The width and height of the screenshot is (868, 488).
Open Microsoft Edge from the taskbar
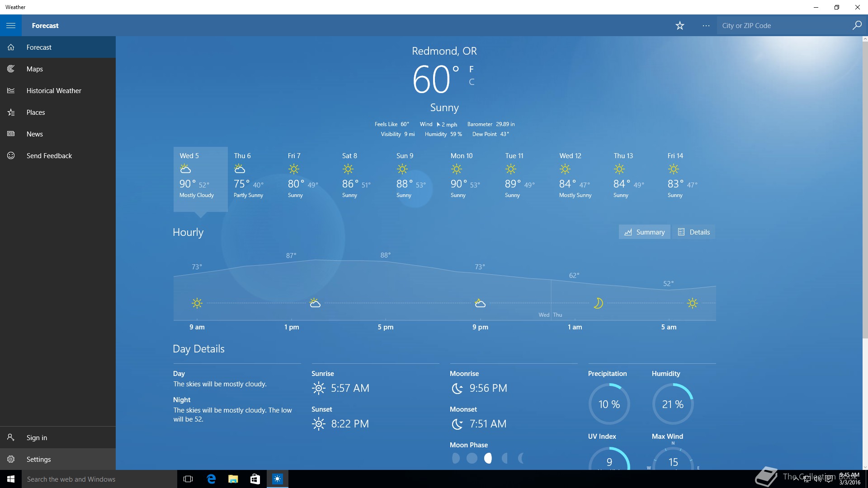point(211,479)
